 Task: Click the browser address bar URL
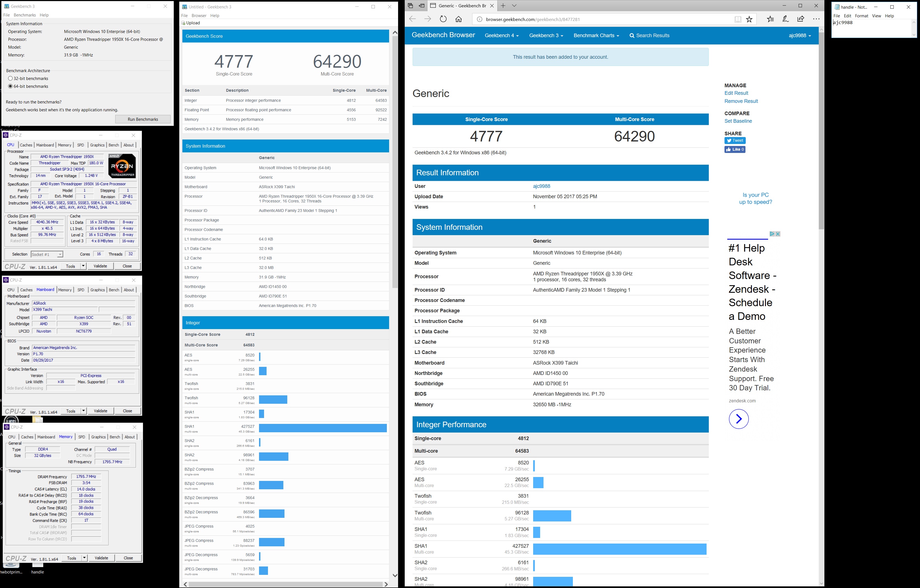[533, 20]
